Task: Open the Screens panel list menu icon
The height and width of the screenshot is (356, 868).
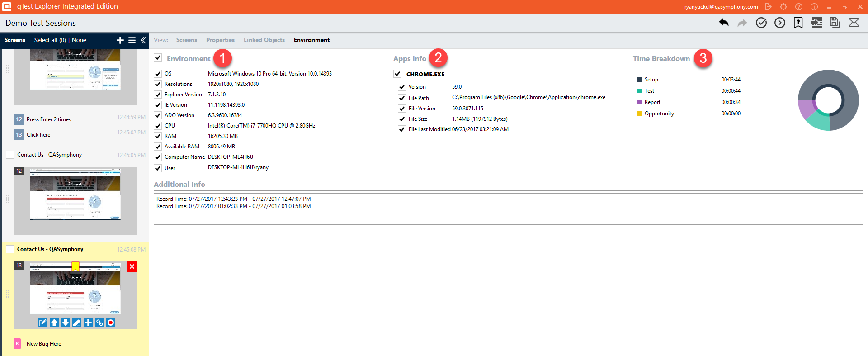Action: (132, 40)
